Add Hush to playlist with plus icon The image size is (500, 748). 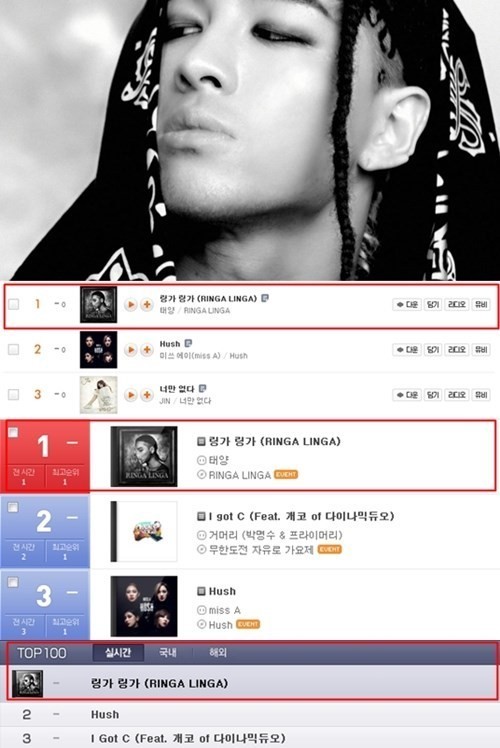click(146, 350)
